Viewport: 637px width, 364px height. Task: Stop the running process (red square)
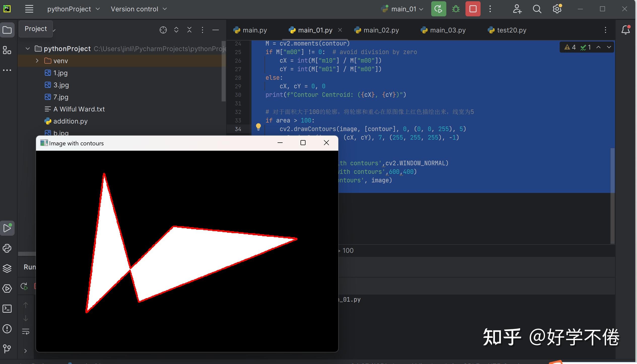point(473,9)
